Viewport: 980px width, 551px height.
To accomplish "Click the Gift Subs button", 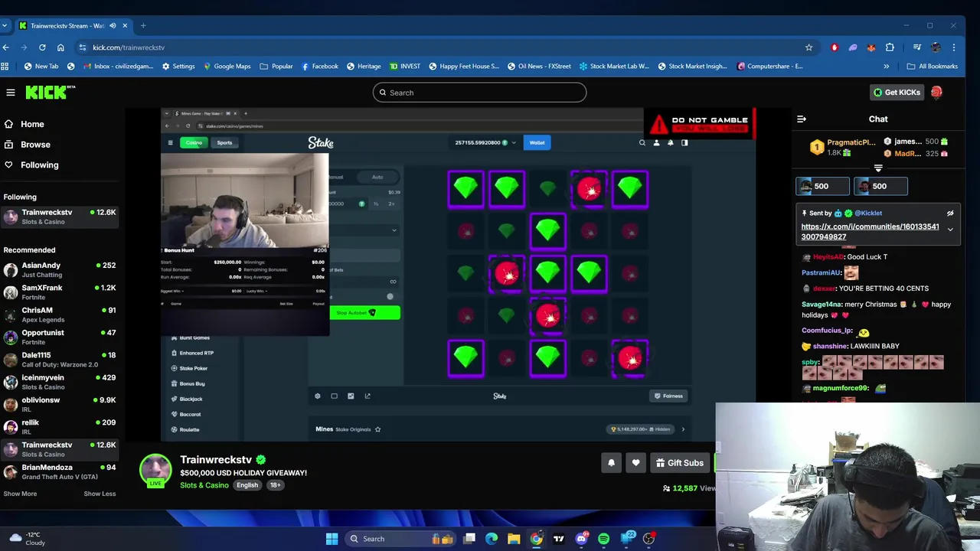I will pos(680,463).
